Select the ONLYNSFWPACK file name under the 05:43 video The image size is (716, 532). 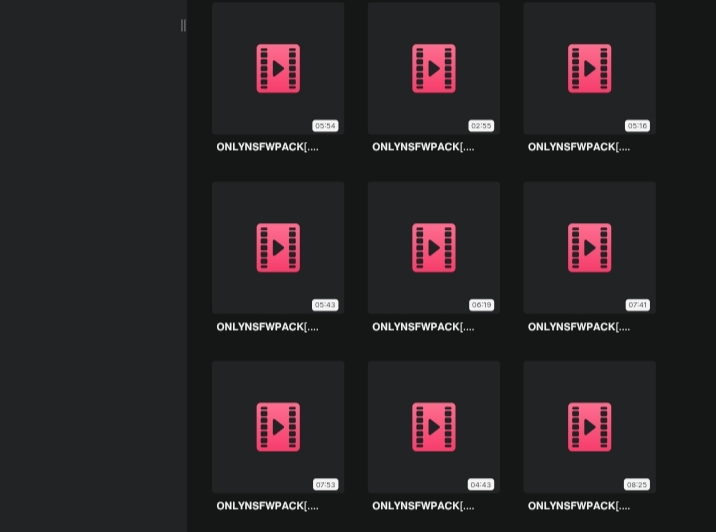click(x=268, y=327)
